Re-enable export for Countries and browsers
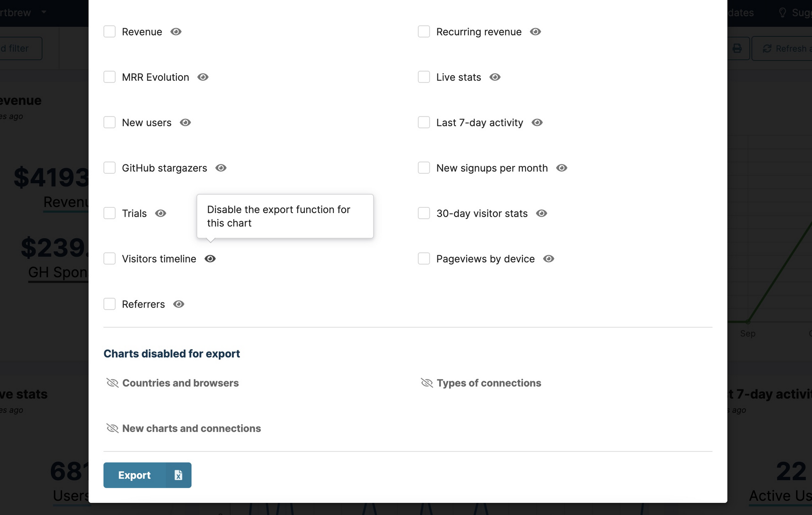This screenshot has width=812, height=515. pyautogui.click(x=112, y=383)
